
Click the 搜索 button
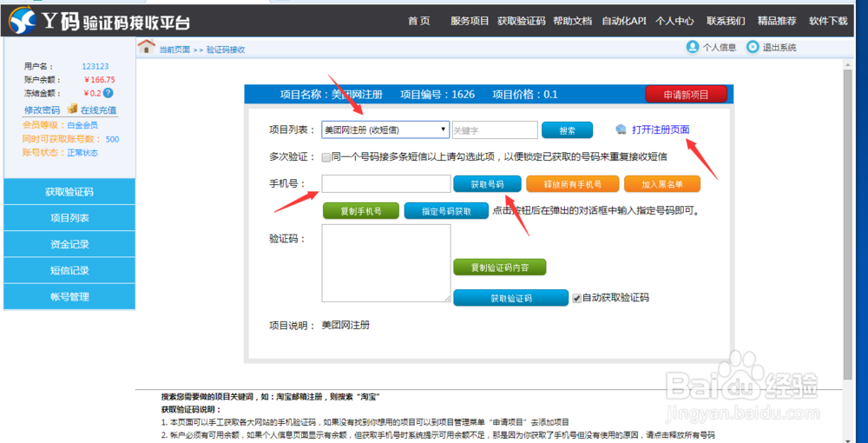(x=567, y=130)
